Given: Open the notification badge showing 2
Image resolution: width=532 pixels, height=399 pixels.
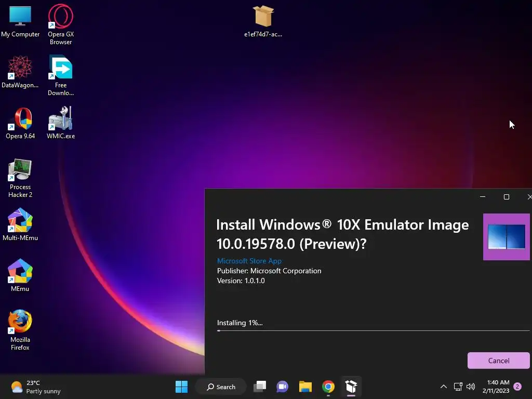Looking at the screenshot, I should point(517,387).
